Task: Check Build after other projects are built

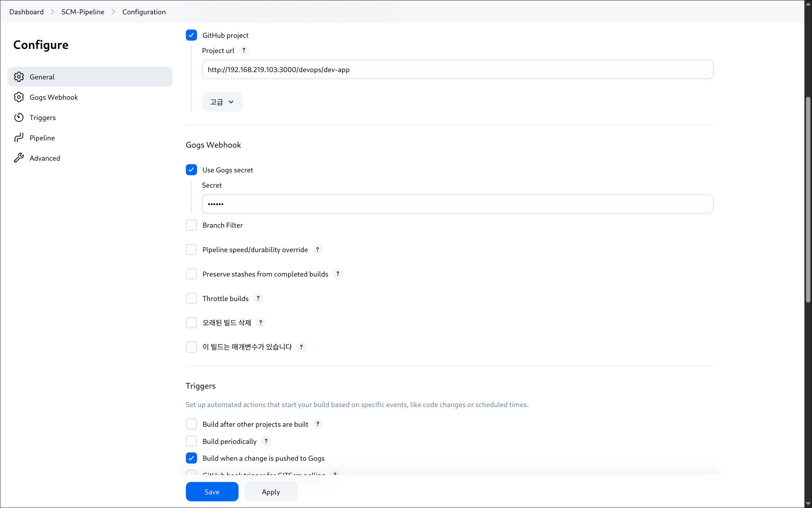Action: (191, 424)
